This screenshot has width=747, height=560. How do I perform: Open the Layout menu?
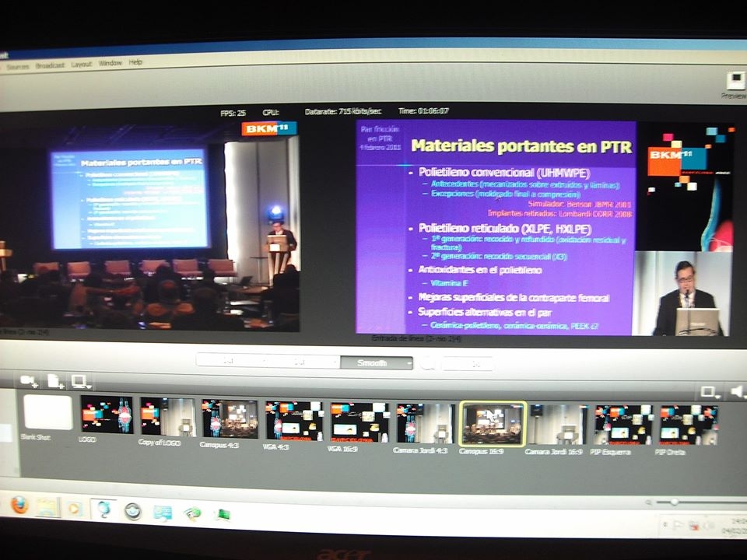[82, 65]
